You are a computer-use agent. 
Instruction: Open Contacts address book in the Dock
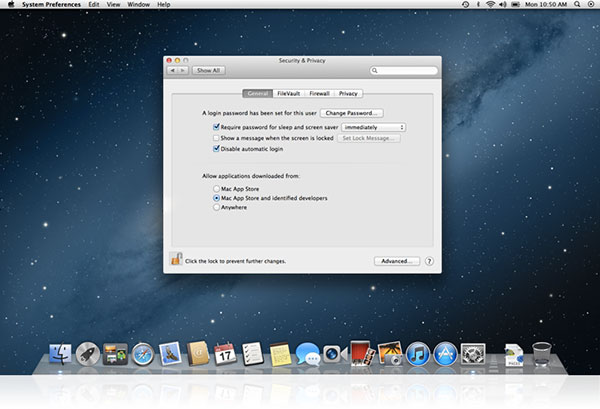point(198,354)
